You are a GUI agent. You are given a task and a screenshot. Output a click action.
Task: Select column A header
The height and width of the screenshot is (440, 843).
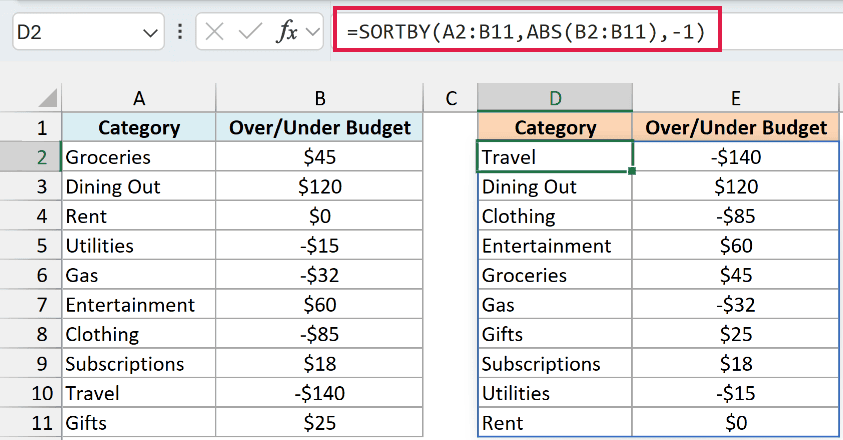139,98
